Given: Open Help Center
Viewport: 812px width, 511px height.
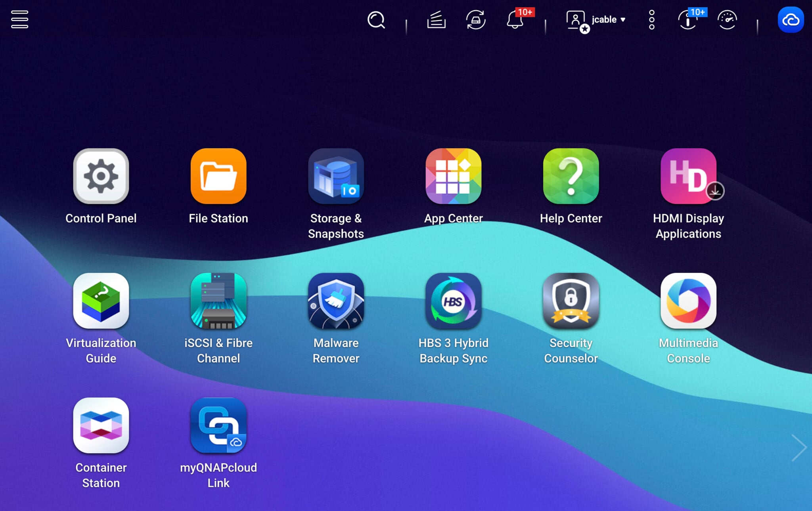Looking at the screenshot, I should tap(571, 176).
